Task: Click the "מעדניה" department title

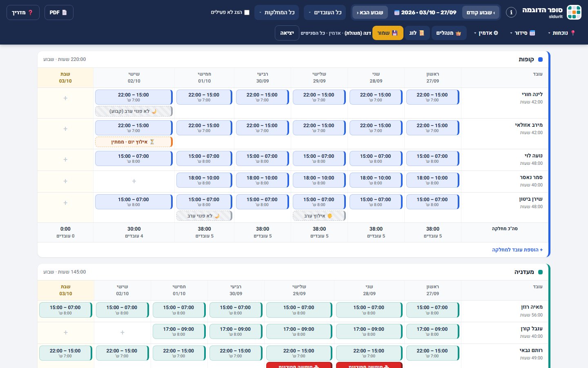Action: pos(524,272)
